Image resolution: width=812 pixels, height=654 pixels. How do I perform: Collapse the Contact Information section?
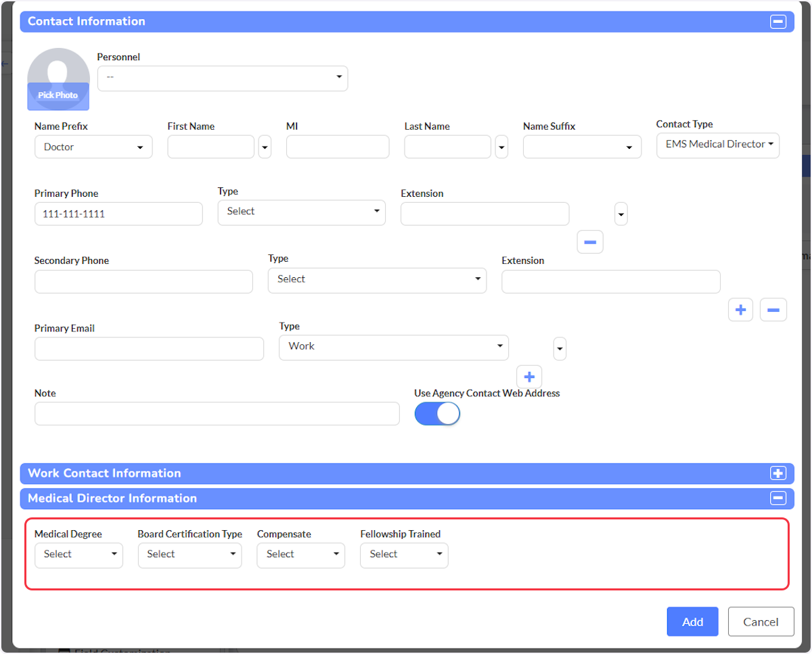click(x=777, y=22)
